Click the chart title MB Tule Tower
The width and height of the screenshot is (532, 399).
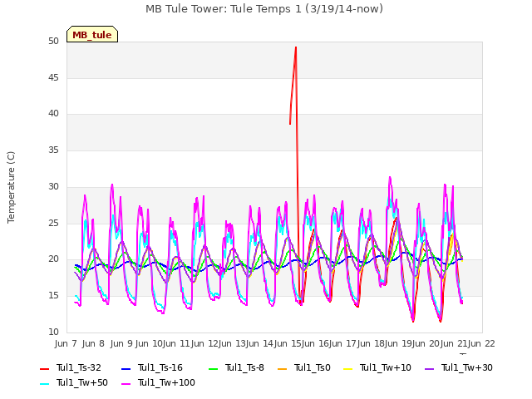[264, 9]
